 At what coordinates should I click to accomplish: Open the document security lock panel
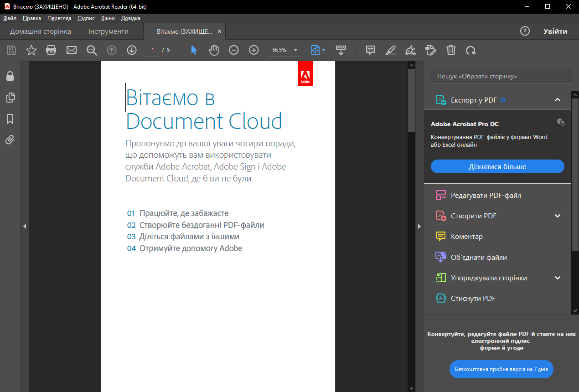click(x=10, y=76)
